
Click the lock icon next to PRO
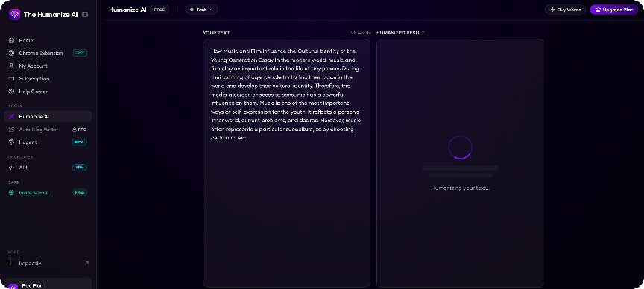(x=75, y=130)
